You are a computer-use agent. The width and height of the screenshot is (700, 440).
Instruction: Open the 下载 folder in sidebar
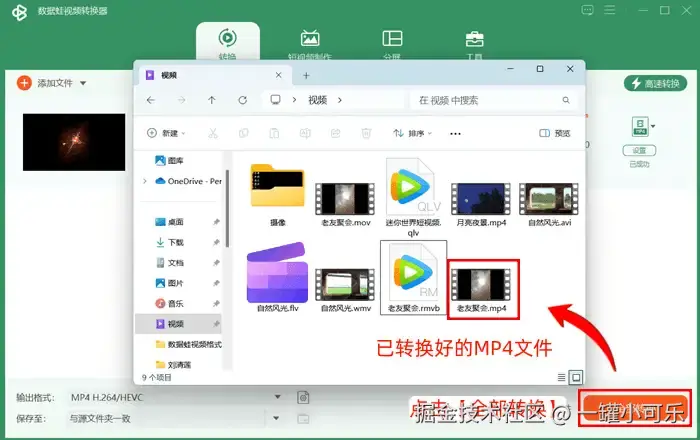click(x=176, y=242)
